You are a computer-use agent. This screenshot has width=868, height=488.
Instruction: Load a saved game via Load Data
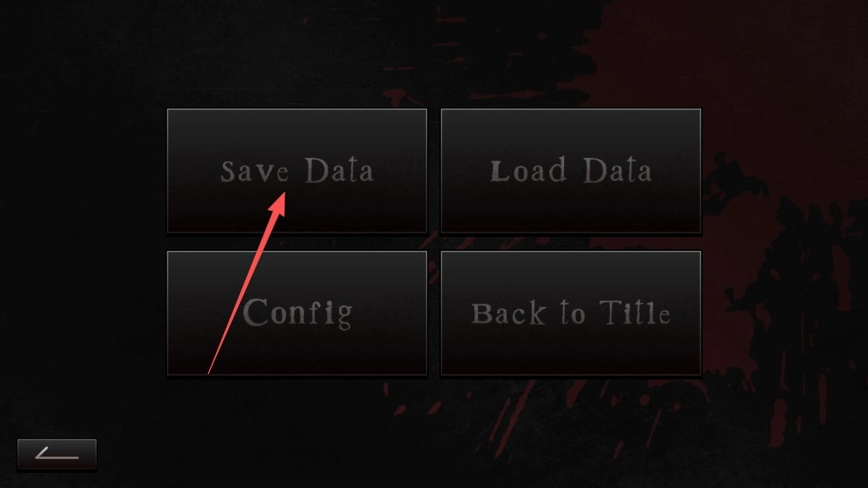click(x=571, y=170)
